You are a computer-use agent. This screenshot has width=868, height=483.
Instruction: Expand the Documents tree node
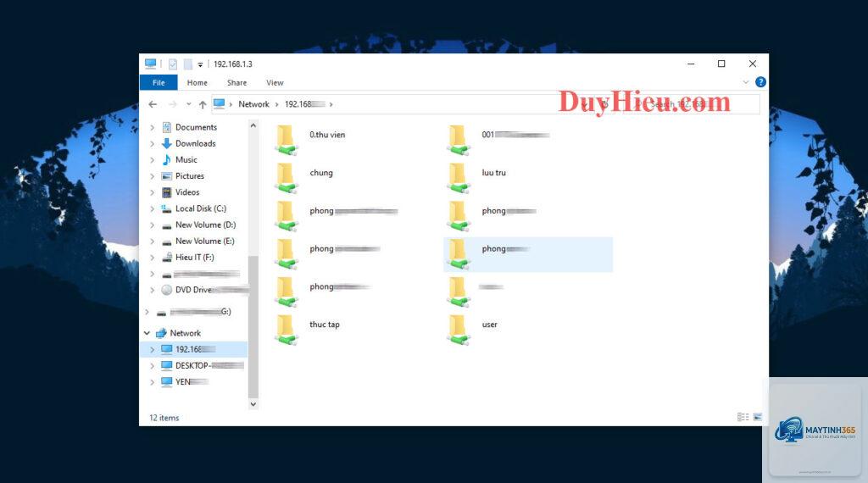click(x=153, y=127)
